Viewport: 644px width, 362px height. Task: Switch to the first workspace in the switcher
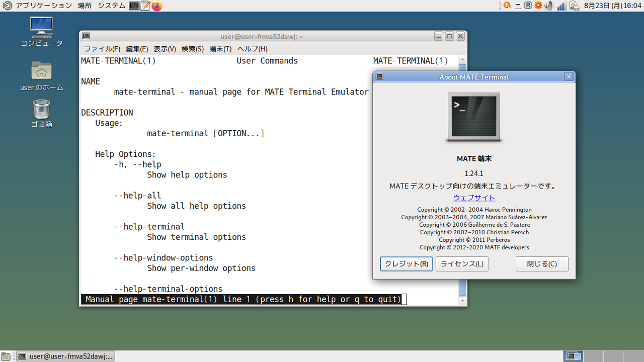tap(573, 356)
